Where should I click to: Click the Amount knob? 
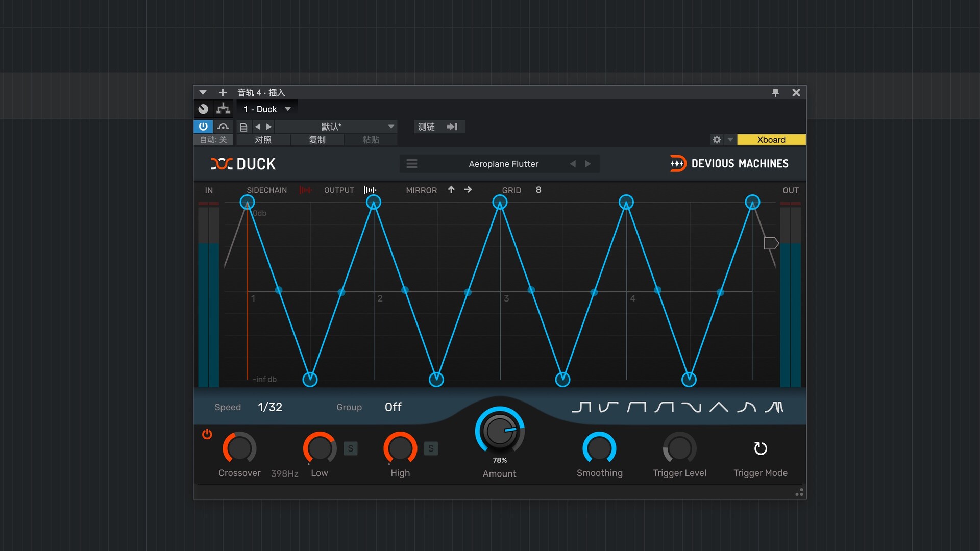[500, 431]
